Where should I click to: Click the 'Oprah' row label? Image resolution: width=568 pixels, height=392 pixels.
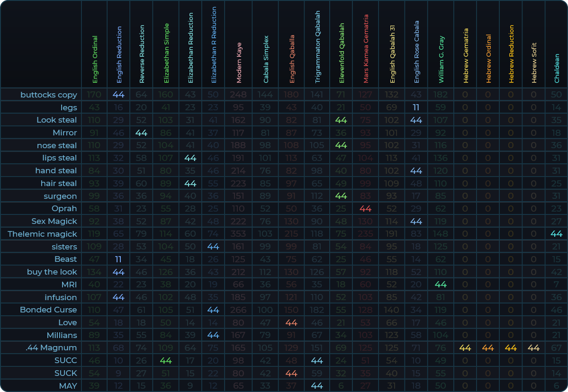pos(64,208)
